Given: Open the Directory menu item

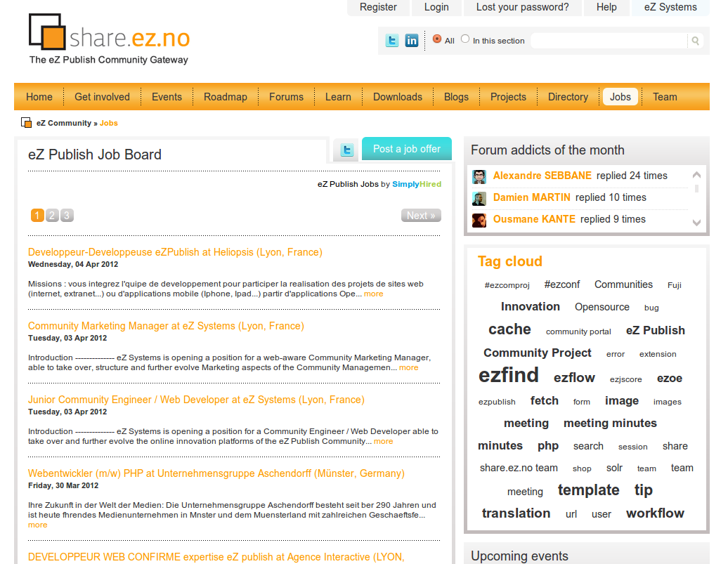Looking at the screenshot, I should click(568, 97).
